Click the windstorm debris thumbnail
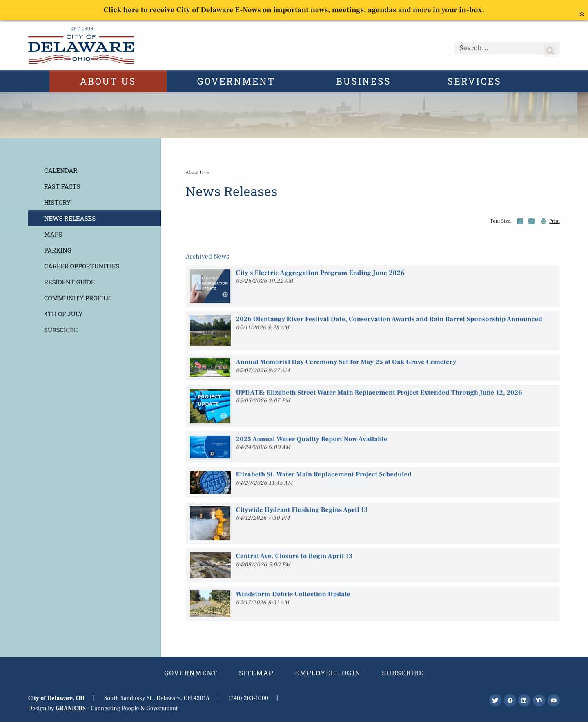 [210, 604]
